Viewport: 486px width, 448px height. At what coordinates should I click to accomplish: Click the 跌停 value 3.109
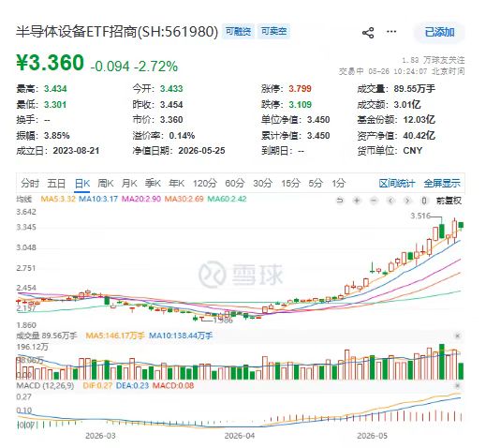pyautogui.click(x=300, y=104)
